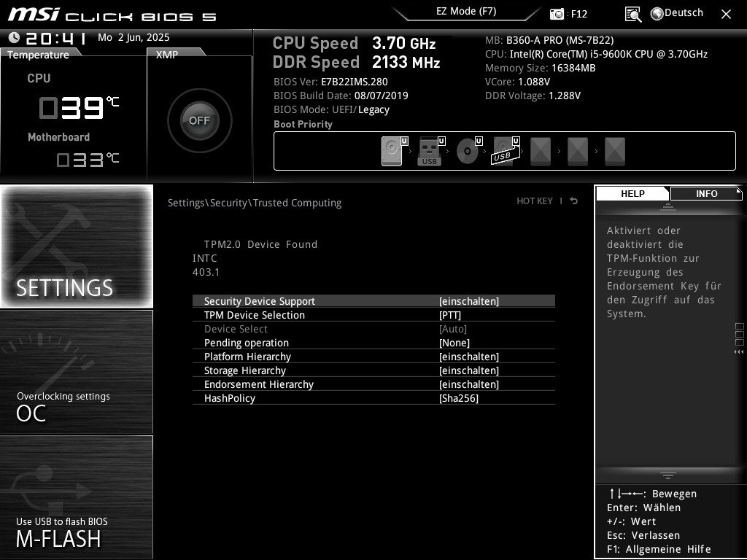Click the XMP panel tab
Screen dimensions: 747x560
pos(167,55)
